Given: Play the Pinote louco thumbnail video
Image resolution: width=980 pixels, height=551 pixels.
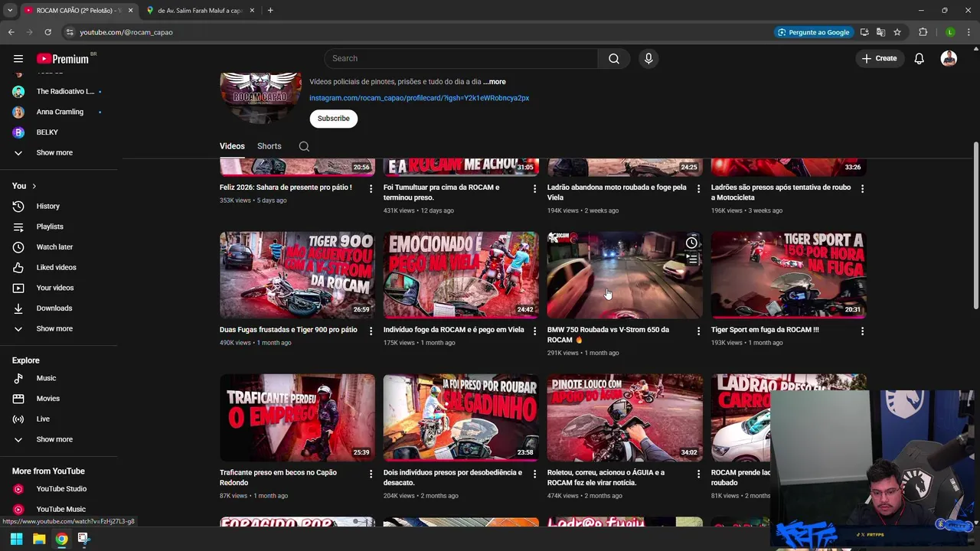Looking at the screenshot, I should point(625,418).
